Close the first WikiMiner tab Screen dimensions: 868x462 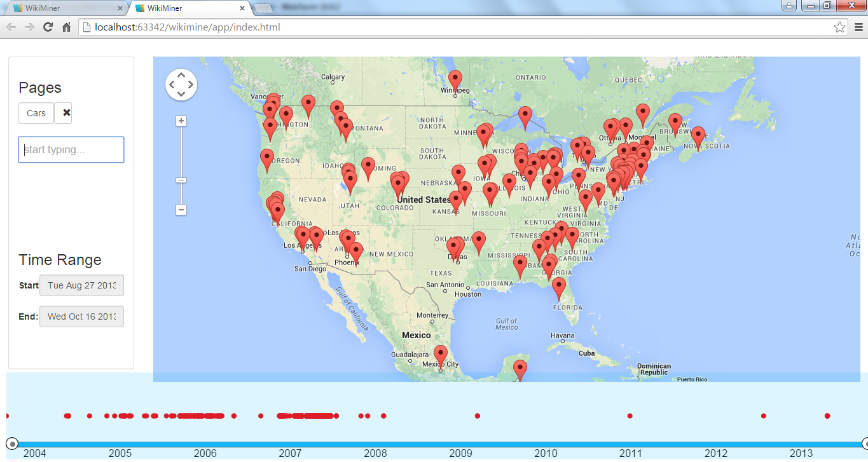click(x=120, y=8)
